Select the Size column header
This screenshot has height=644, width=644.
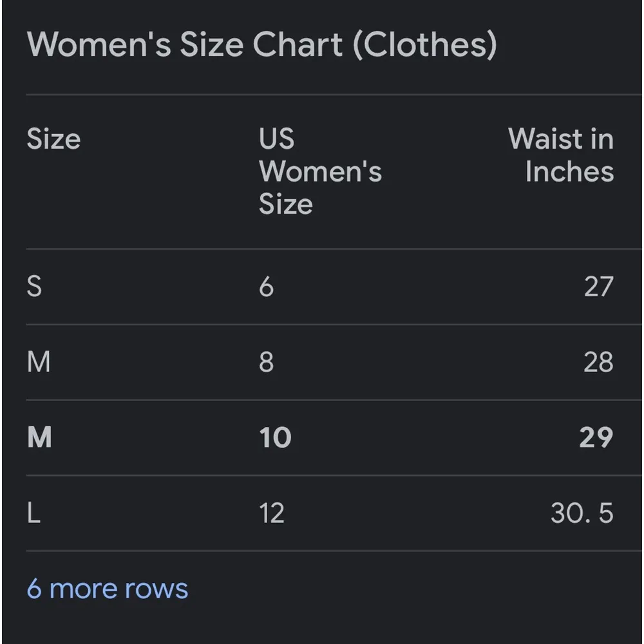pyautogui.click(x=53, y=139)
